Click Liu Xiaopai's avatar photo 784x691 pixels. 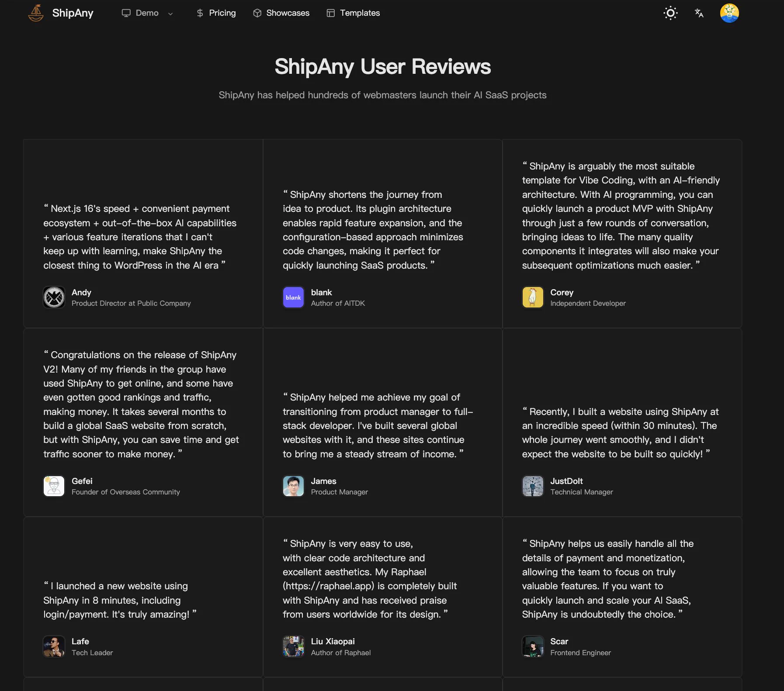pyautogui.click(x=293, y=646)
